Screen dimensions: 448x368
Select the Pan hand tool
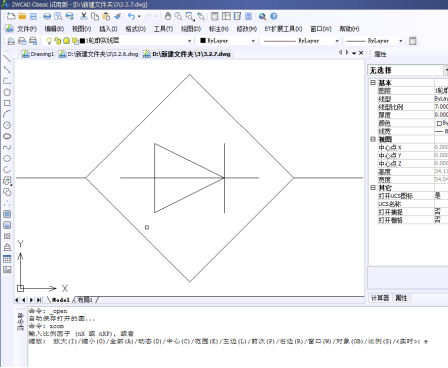point(168,16)
